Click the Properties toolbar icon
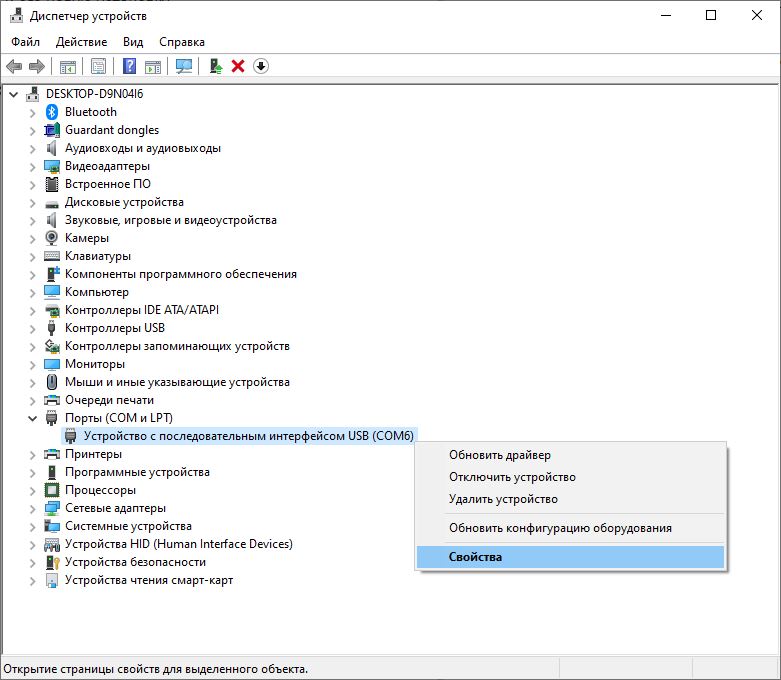781x680 pixels. click(x=98, y=66)
